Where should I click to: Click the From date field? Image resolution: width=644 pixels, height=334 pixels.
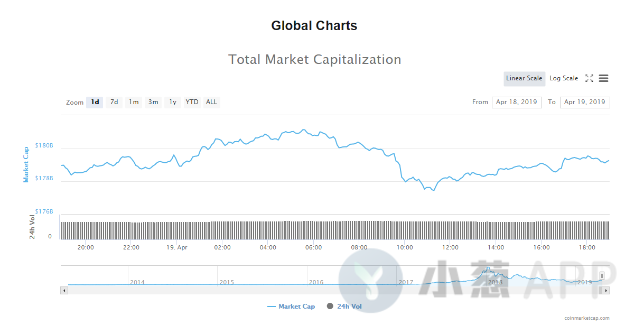point(516,102)
